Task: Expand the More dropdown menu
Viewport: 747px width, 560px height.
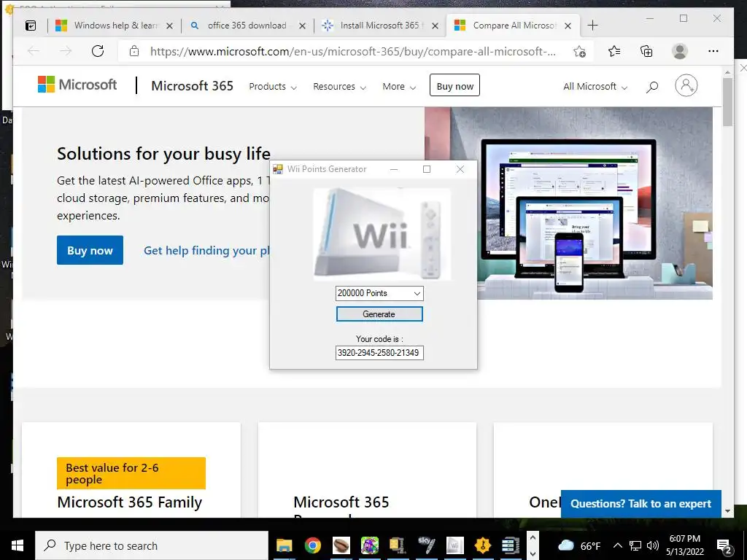Action: pyautogui.click(x=399, y=87)
